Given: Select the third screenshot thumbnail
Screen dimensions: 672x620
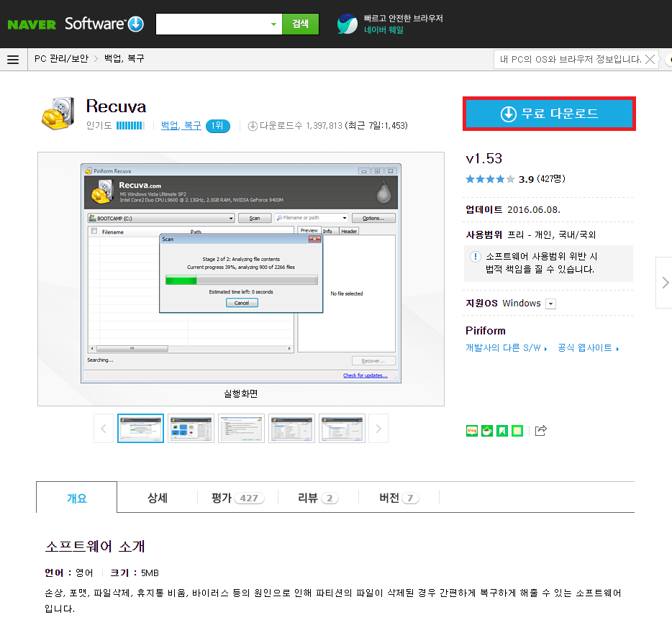Looking at the screenshot, I should click(241, 429).
